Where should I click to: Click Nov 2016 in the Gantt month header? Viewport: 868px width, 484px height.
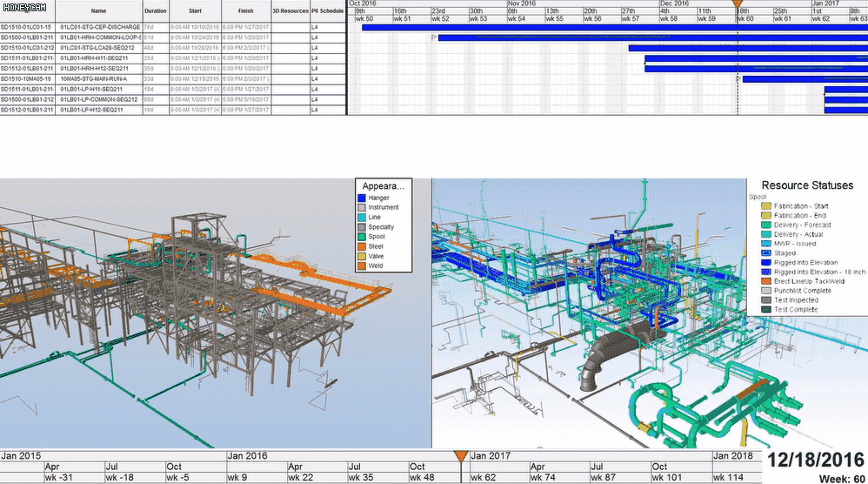(x=522, y=3)
